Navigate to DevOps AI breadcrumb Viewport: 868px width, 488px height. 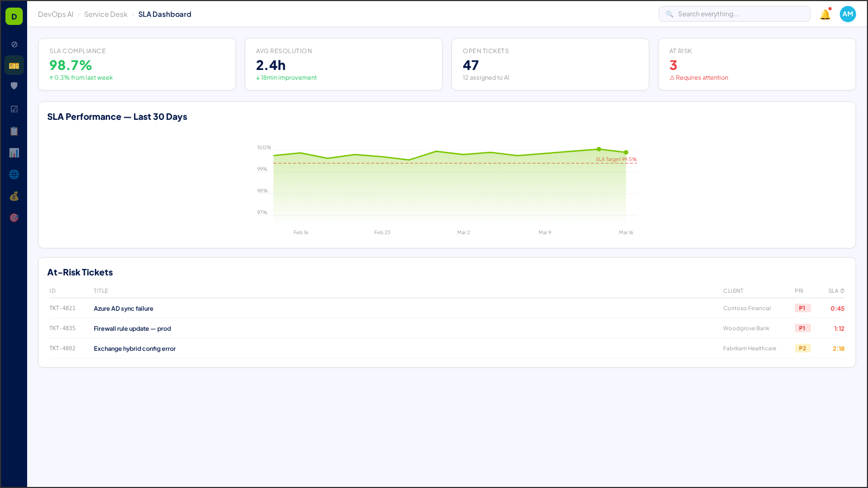click(56, 14)
